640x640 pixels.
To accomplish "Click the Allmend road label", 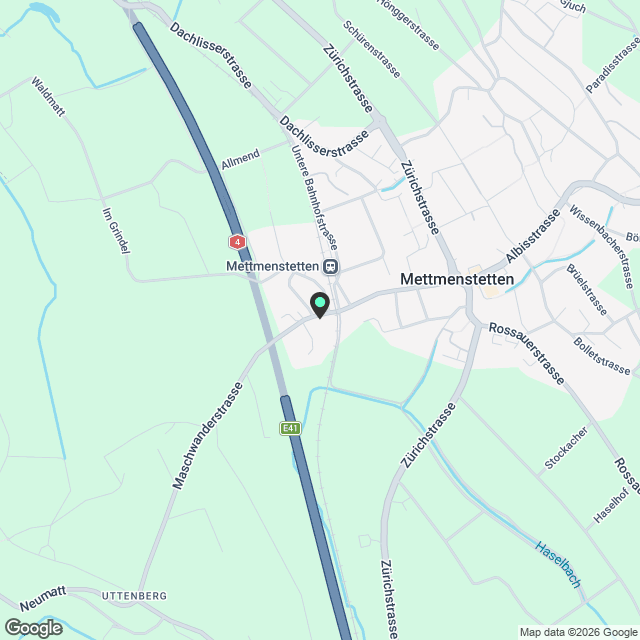I will point(240,159).
